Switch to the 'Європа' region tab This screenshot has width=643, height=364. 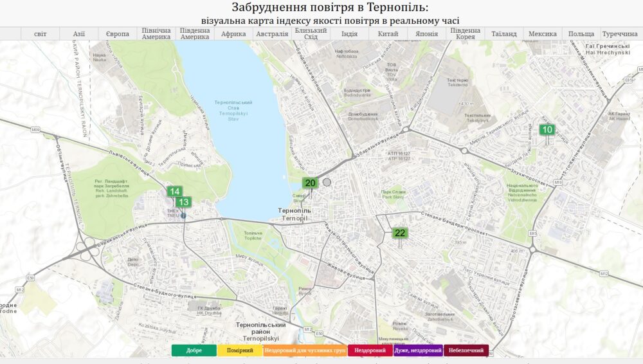(x=117, y=33)
